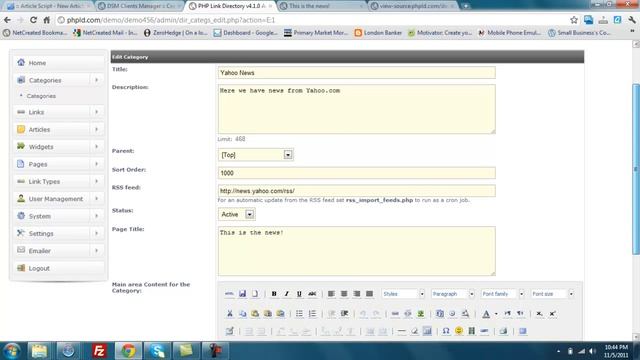Screen dimensions: 640x360
Task: Insert a horizontal rule line
Action: coord(402,331)
